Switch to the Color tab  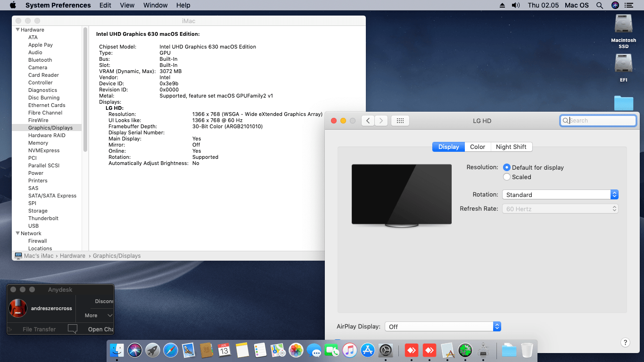[x=478, y=147]
